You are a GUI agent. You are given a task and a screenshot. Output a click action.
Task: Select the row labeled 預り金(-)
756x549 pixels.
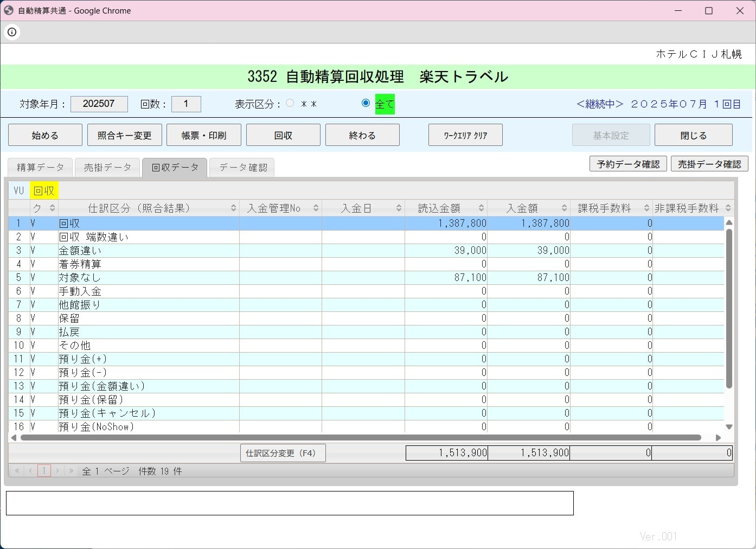366,373
